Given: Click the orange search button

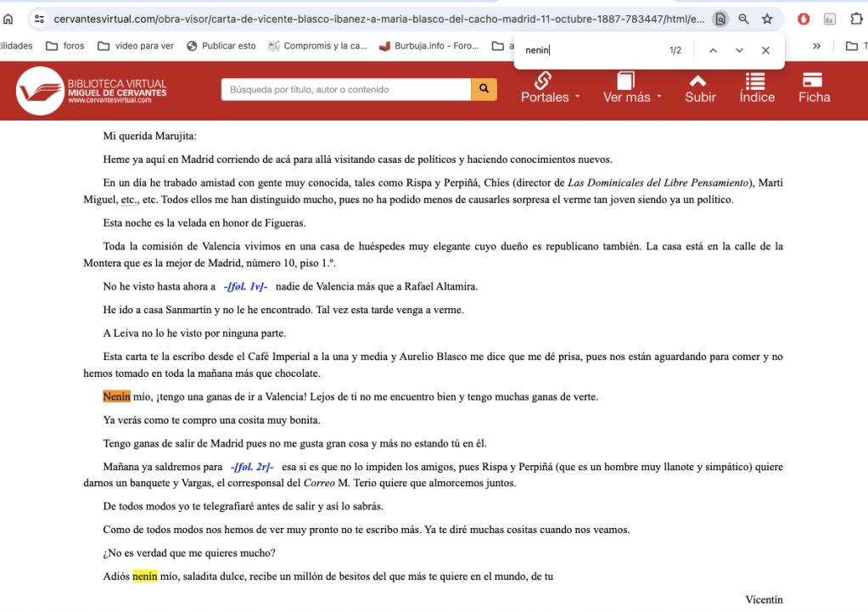Looking at the screenshot, I should pos(484,89).
